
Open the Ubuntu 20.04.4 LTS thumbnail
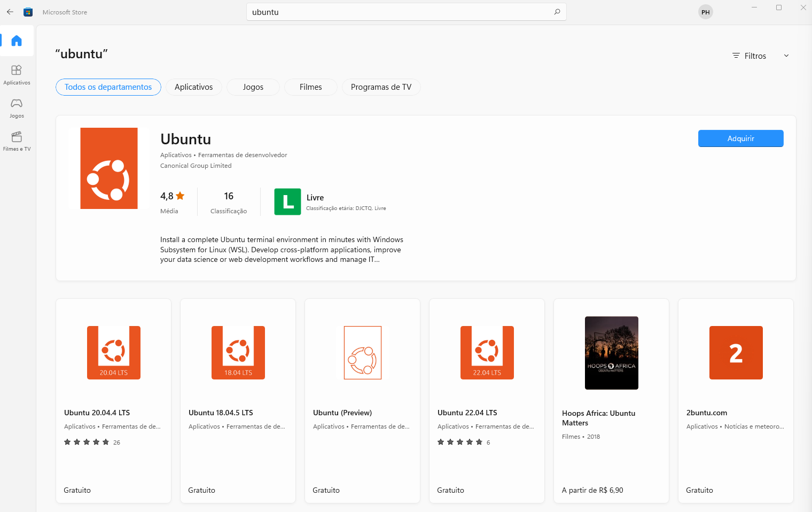(x=114, y=353)
